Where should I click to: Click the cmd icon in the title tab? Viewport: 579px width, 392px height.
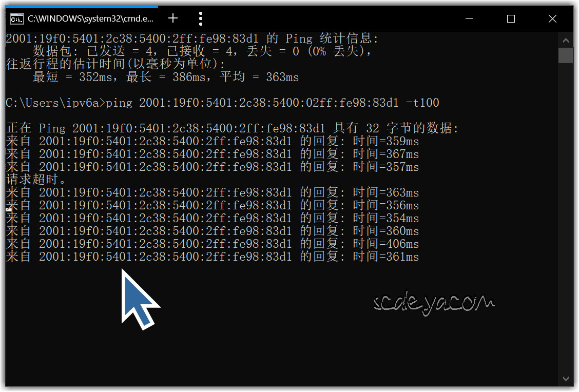16,19
